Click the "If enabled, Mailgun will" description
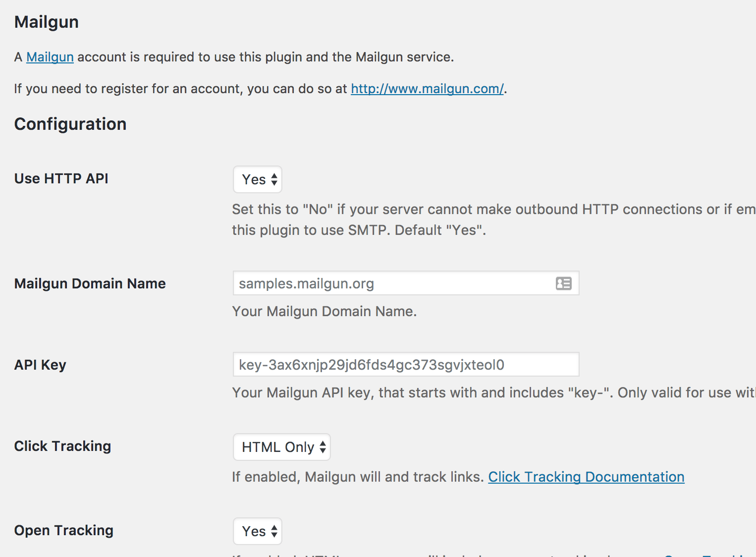Screen dimensions: 756x557 [x=358, y=477]
